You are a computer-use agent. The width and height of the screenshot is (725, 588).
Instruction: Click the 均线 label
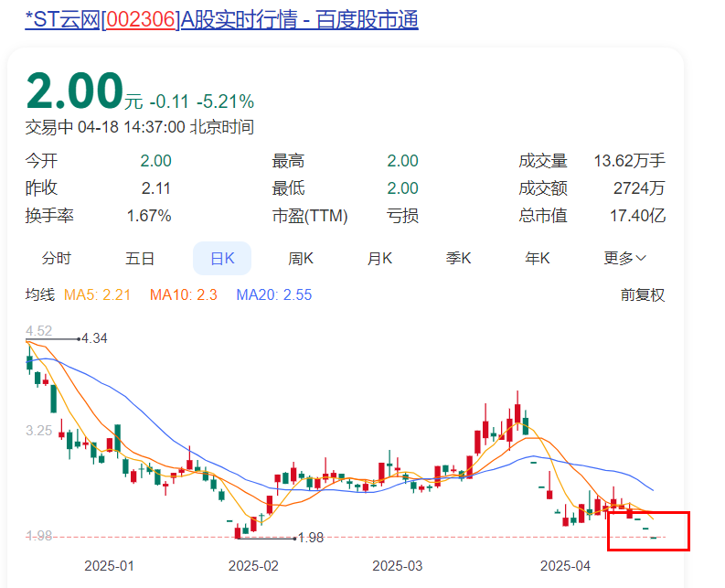39,294
